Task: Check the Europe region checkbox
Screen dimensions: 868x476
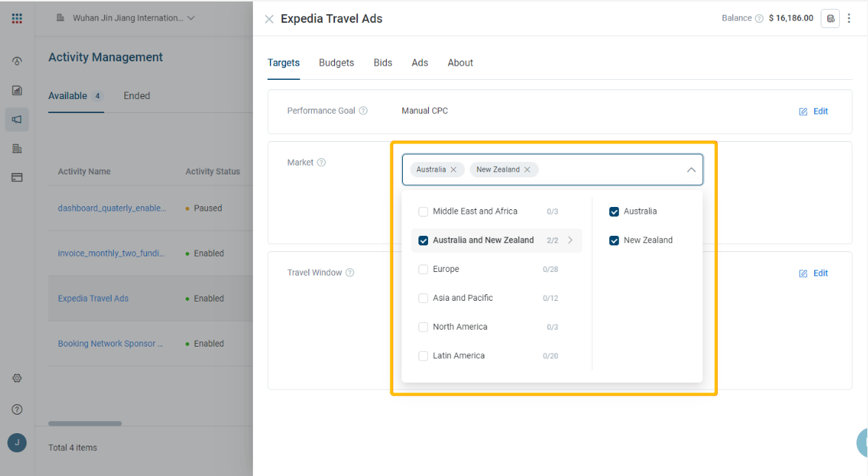Action: click(x=424, y=269)
